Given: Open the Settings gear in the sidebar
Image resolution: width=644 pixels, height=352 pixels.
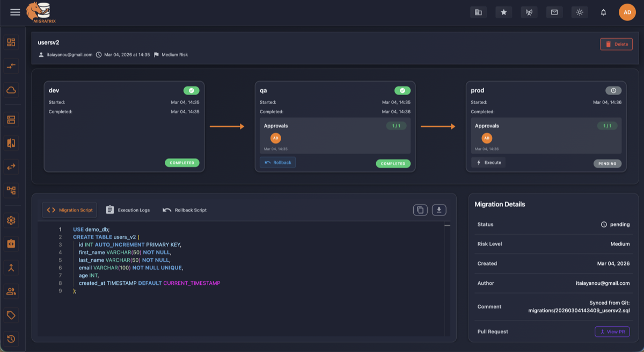Looking at the screenshot, I should click(10, 220).
